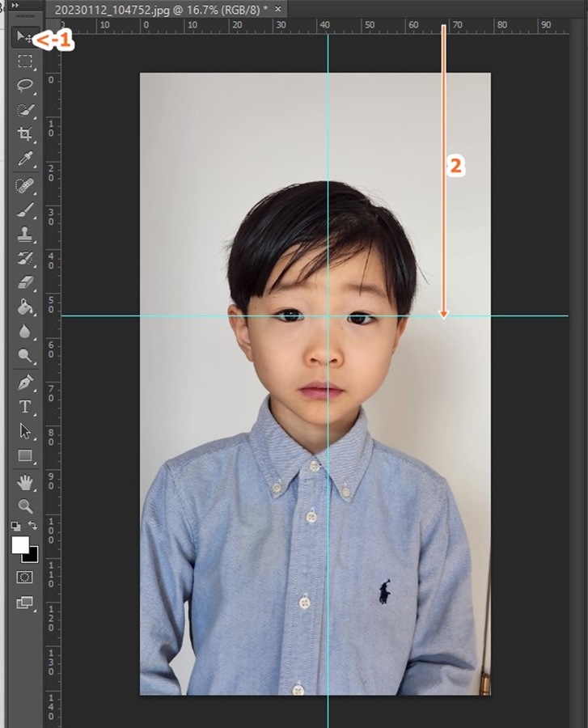Select the Rectangular Marquee tool
This screenshot has height=728, width=588.
24,61
